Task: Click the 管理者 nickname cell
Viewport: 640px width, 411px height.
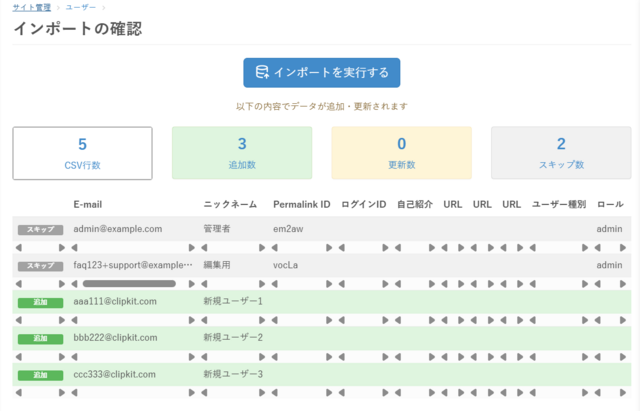Action: (x=217, y=229)
